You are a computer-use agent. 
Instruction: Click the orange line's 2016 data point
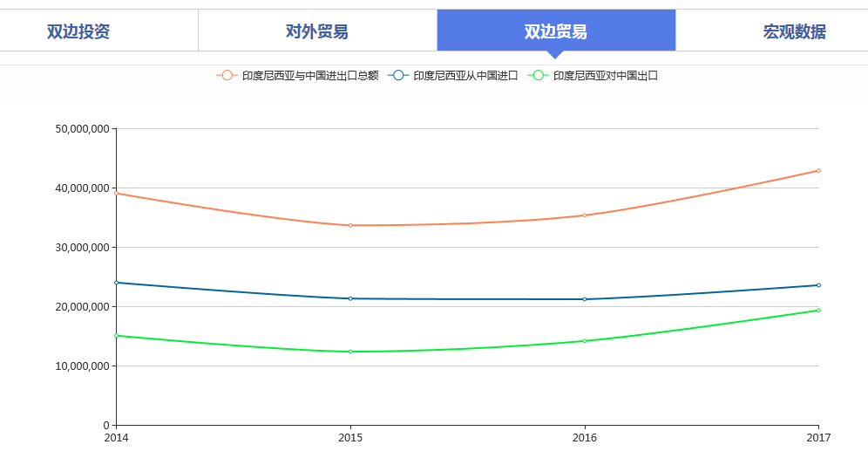click(585, 215)
